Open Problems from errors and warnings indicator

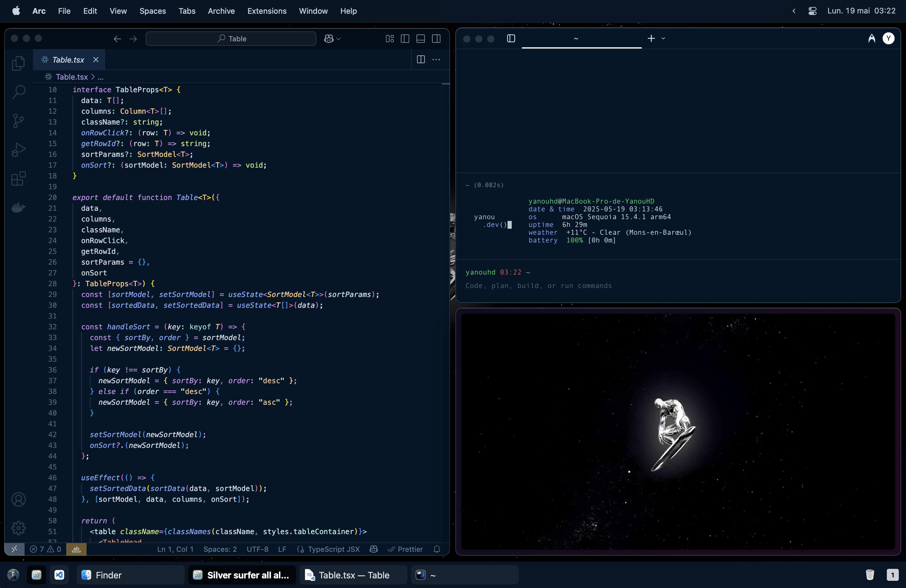pos(45,549)
